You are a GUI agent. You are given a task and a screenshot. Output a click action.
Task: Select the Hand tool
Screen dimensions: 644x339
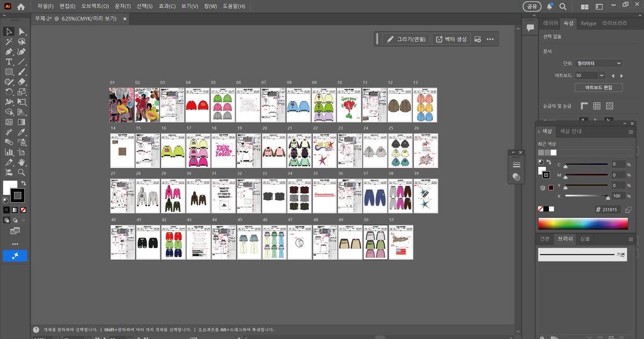(x=21, y=162)
